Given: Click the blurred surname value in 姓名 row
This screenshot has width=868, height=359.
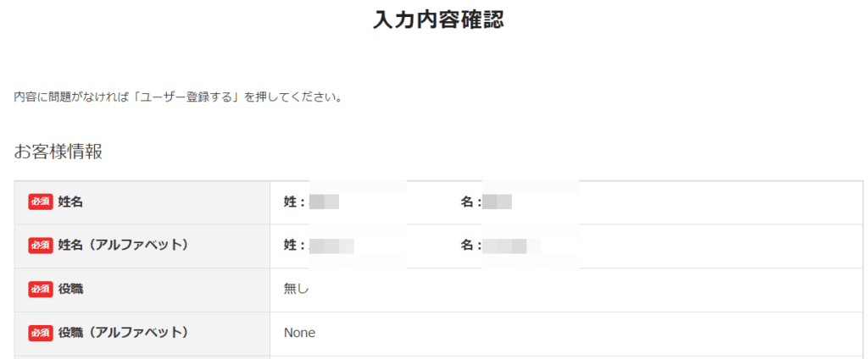Looking at the screenshot, I should tap(325, 202).
